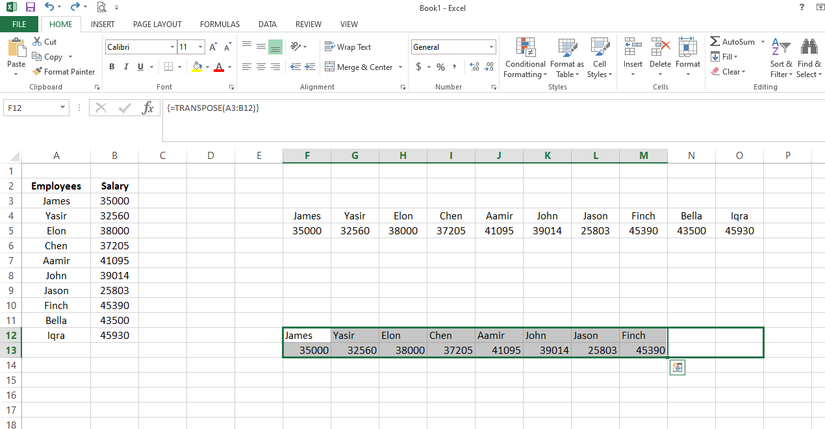Click the Format Painter tool

pyautogui.click(x=63, y=72)
